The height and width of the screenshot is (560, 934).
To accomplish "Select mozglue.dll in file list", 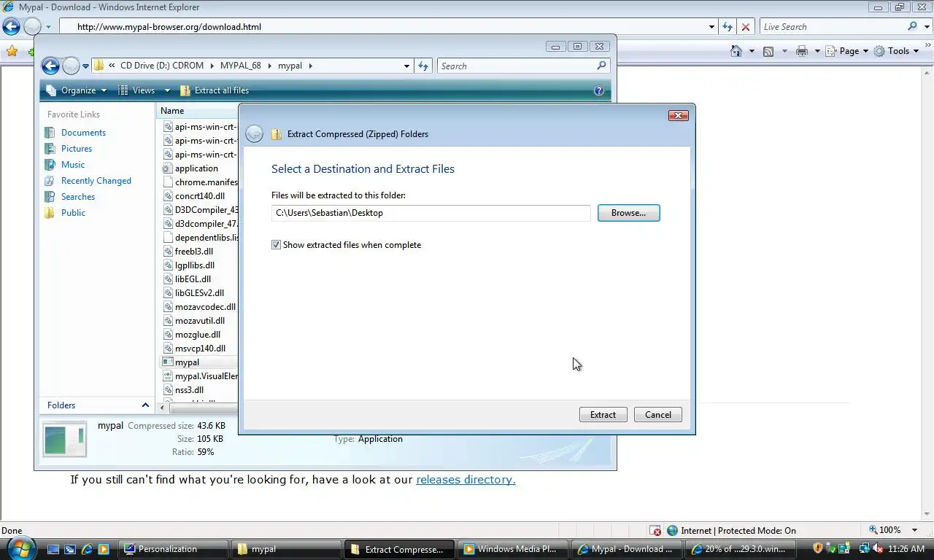I will coord(199,335).
